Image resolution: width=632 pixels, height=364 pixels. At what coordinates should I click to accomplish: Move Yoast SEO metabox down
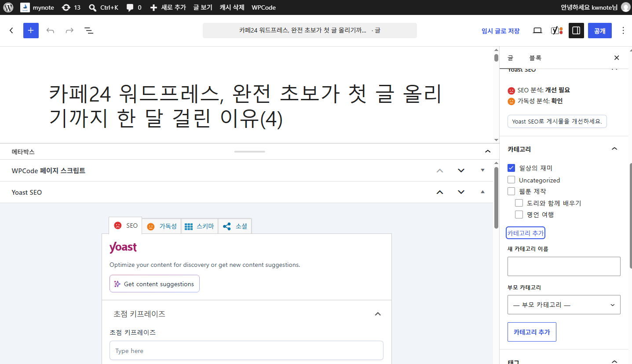tap(461, 192)
